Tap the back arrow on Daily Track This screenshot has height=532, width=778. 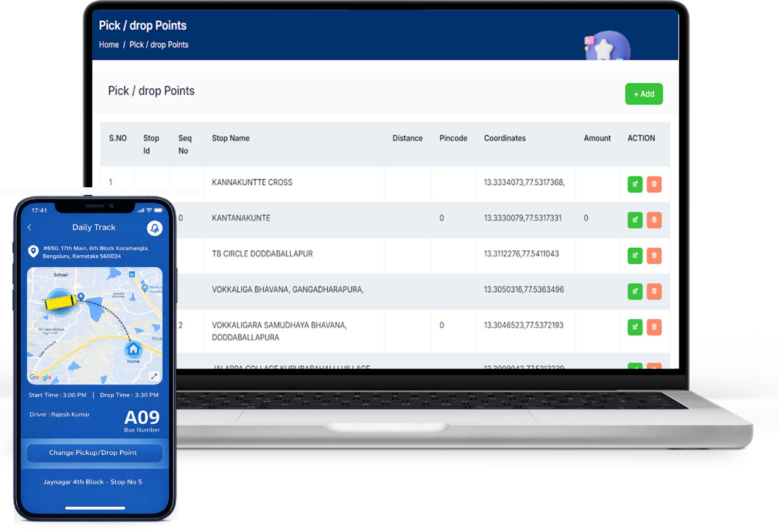click(x=29, y=227)
